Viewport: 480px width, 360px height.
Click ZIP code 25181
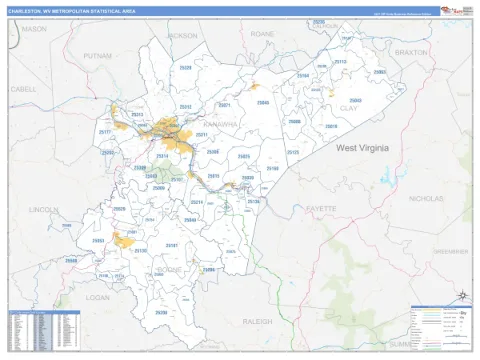pyautogui.click(x=172, y=246)
